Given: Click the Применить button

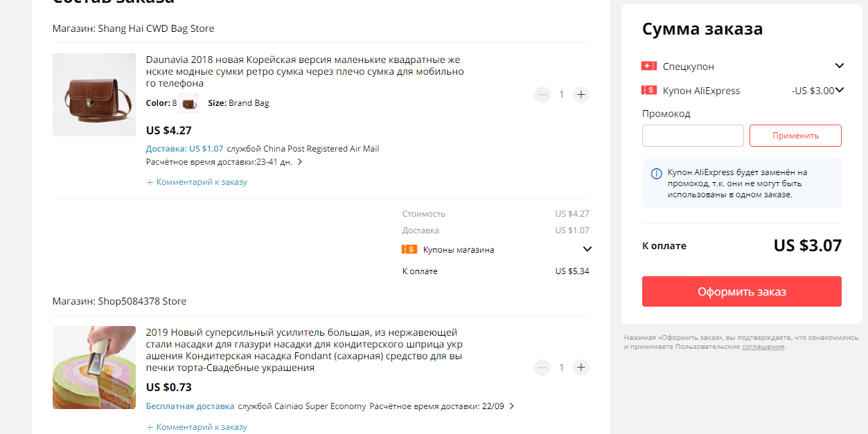Looking at the screenshot, I should [x=795, y=136].
